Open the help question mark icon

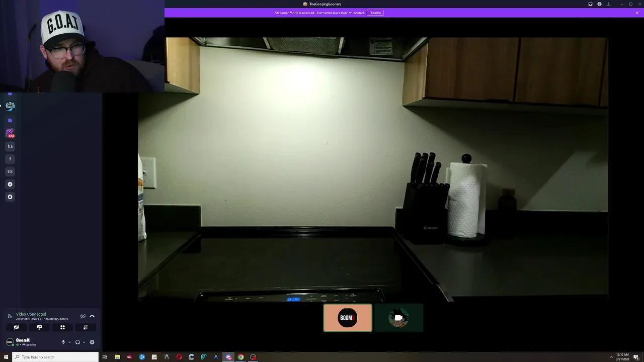click(599, 4)
